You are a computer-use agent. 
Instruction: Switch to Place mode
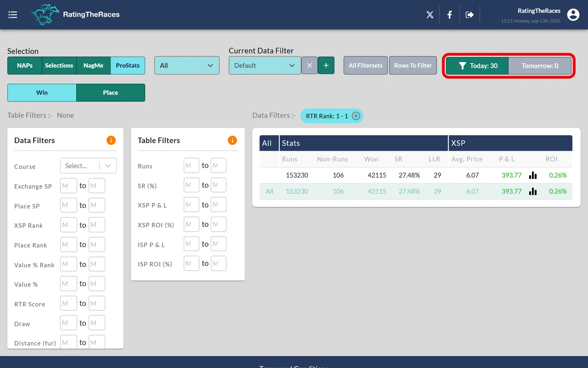(x=111, y=93)
